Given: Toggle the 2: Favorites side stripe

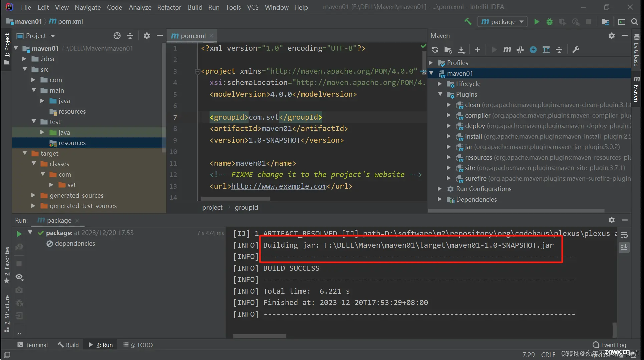Looking at the screenshot, I should pos(7,265).
